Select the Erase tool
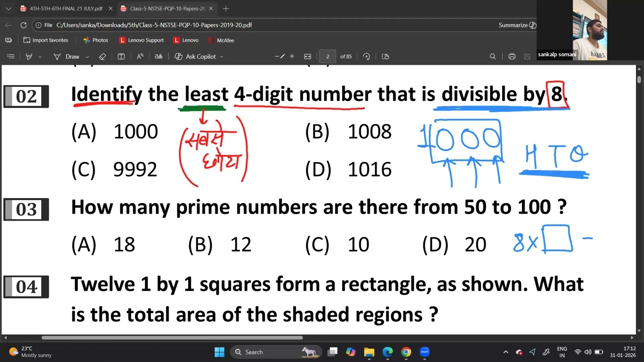Screen dimensions: 644x362 point(103,56)
